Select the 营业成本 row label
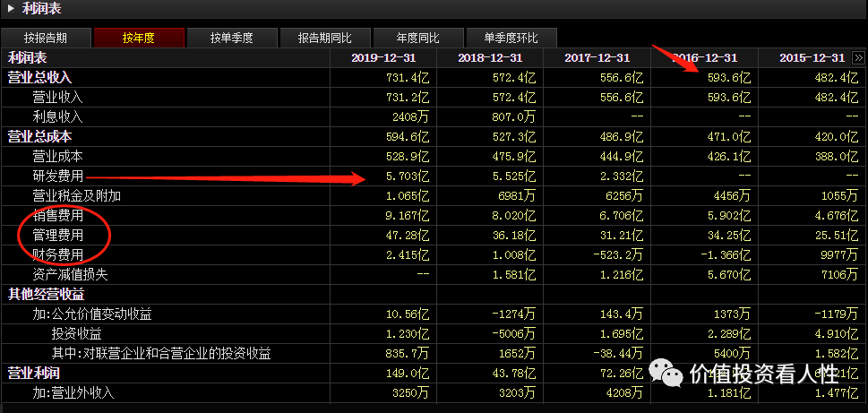 coord(57,157)
